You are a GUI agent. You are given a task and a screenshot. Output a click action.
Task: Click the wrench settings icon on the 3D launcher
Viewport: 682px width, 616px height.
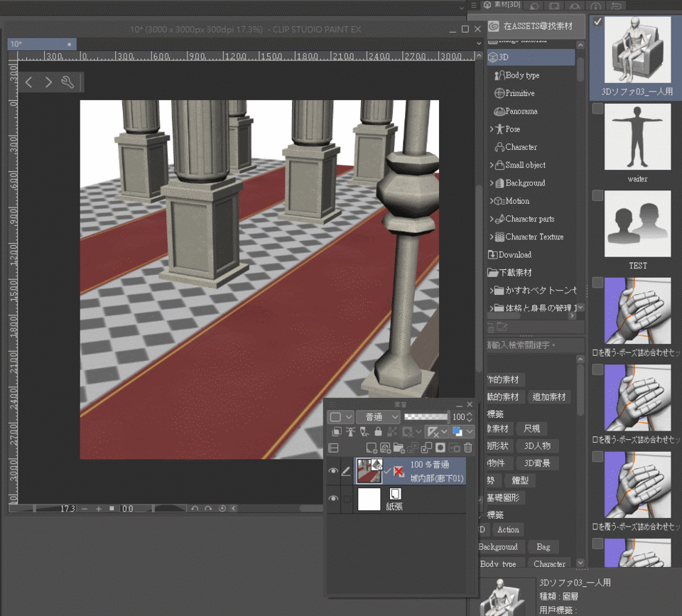coord(68,82)
